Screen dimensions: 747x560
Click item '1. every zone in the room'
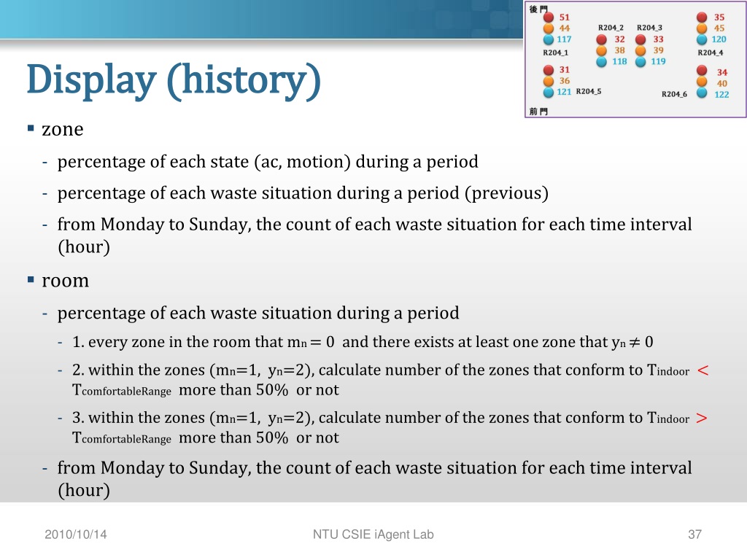click(363, 342)
